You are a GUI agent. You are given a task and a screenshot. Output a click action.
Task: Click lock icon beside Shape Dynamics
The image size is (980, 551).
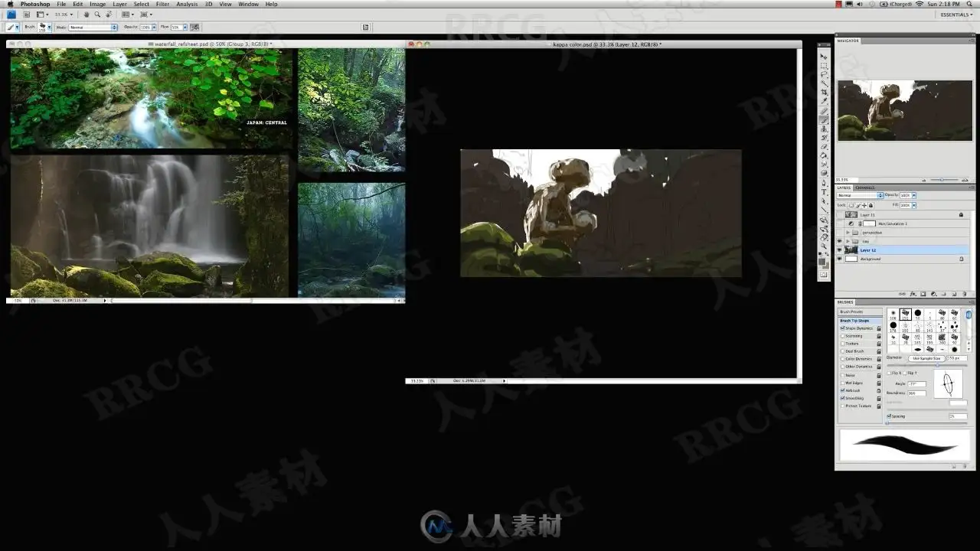879,328
